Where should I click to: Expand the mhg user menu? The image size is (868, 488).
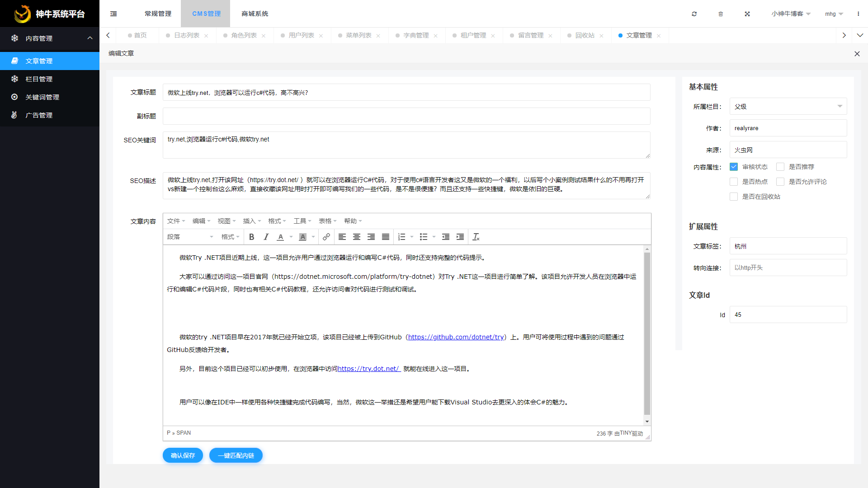[834, 14]
